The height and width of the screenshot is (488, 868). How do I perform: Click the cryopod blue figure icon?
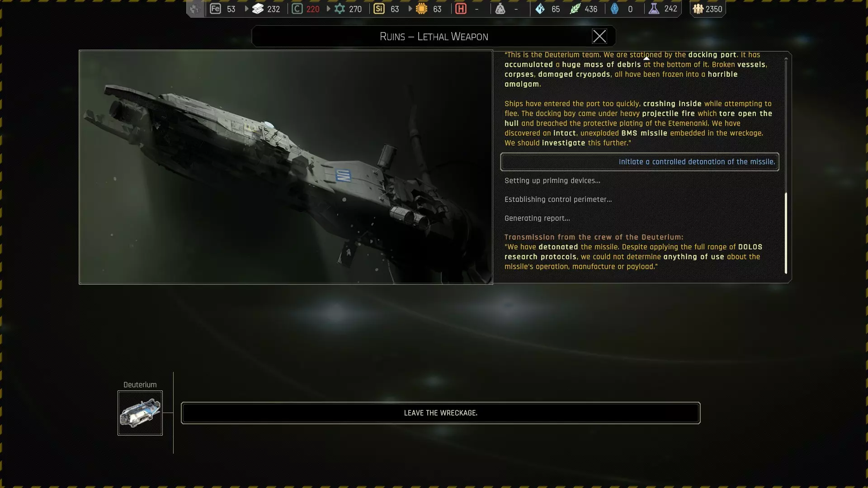coord(614,9)
